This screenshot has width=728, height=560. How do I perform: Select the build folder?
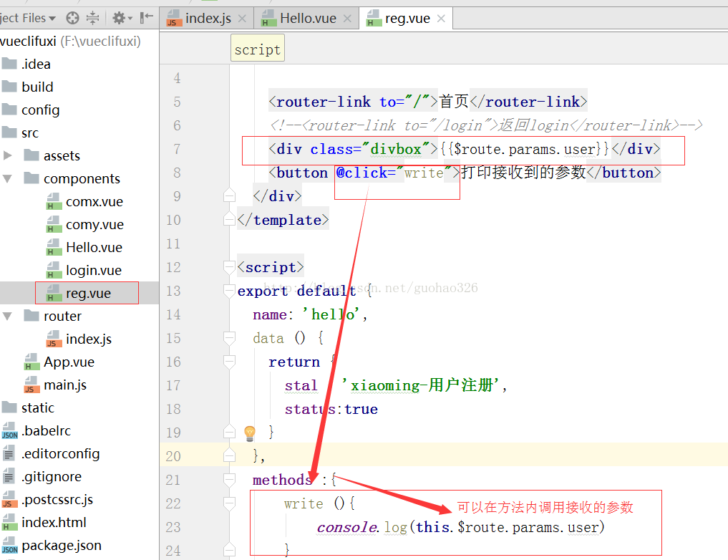coord(28,87)
